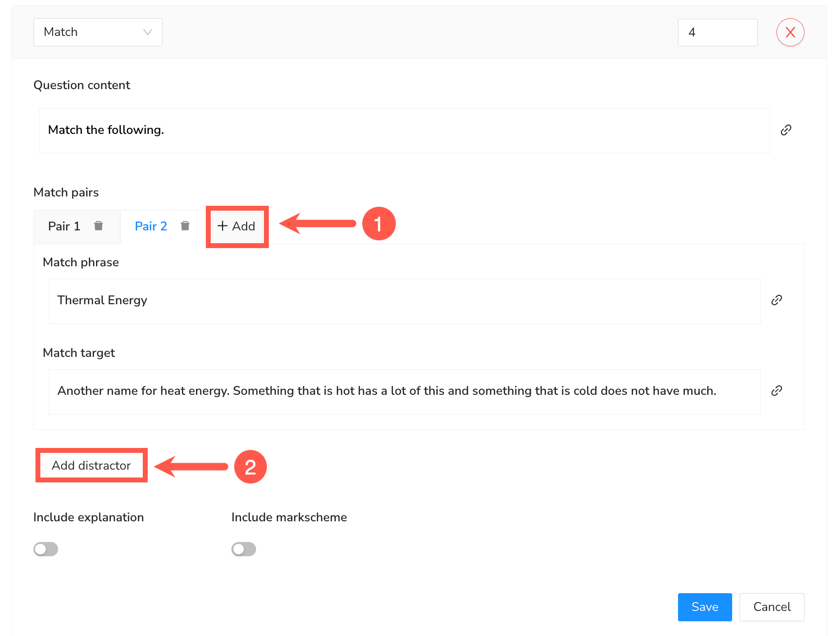Click the Question content text box
840x636 pixels.
click(x=404, y=130)
